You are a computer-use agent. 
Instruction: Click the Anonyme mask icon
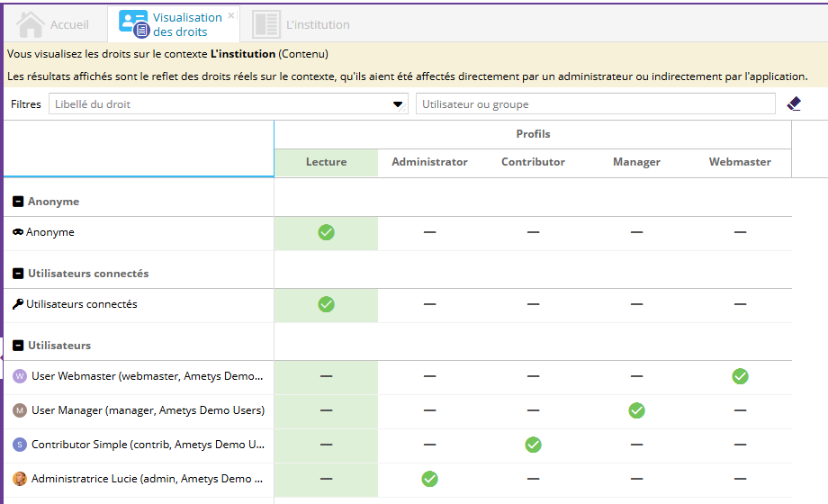(x=18, y=232)
